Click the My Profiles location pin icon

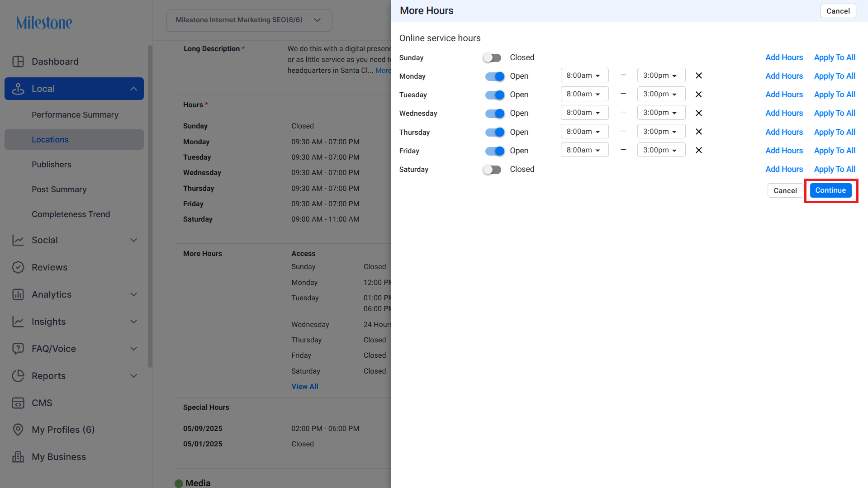pos(18,430)
